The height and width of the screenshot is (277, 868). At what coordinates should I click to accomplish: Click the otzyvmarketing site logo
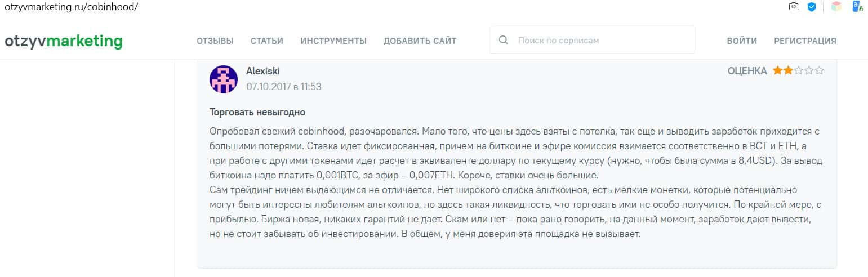(63, 41)
